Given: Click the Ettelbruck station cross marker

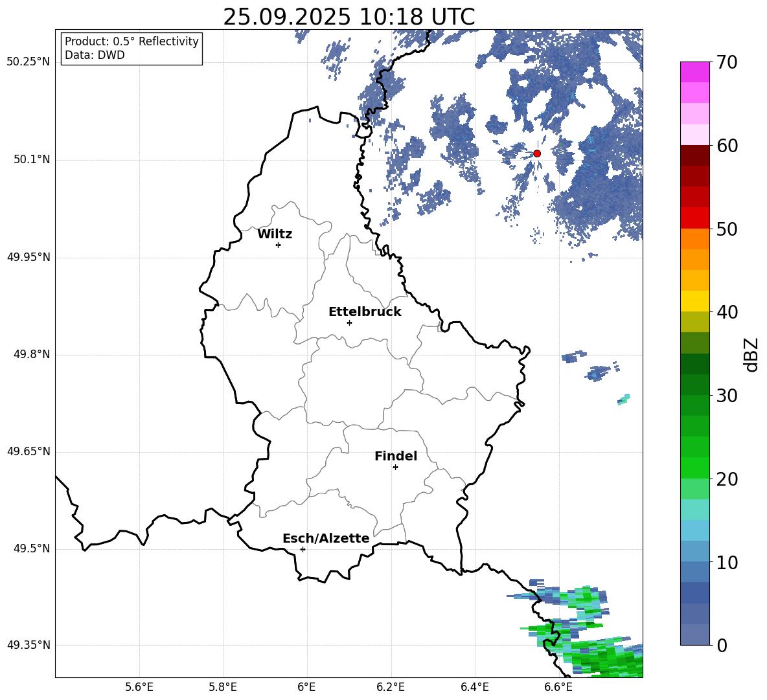Looking at the screenshot, I should click(x=349, y=322).
